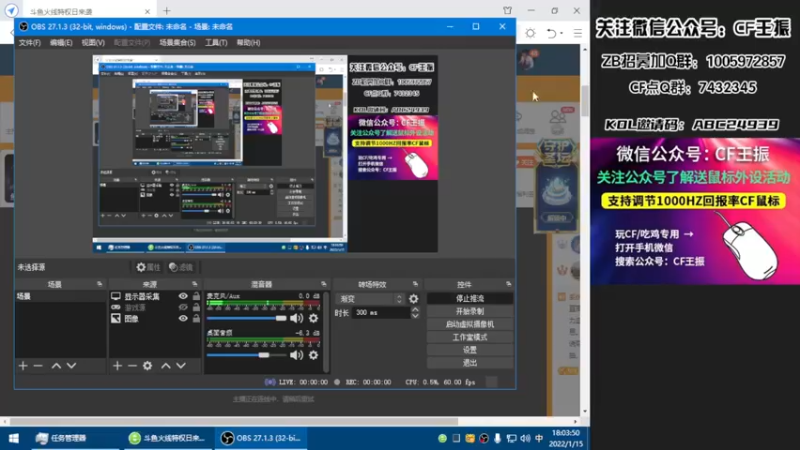
Task: Open the 视图(V) menu
Action: coord(93,43)
